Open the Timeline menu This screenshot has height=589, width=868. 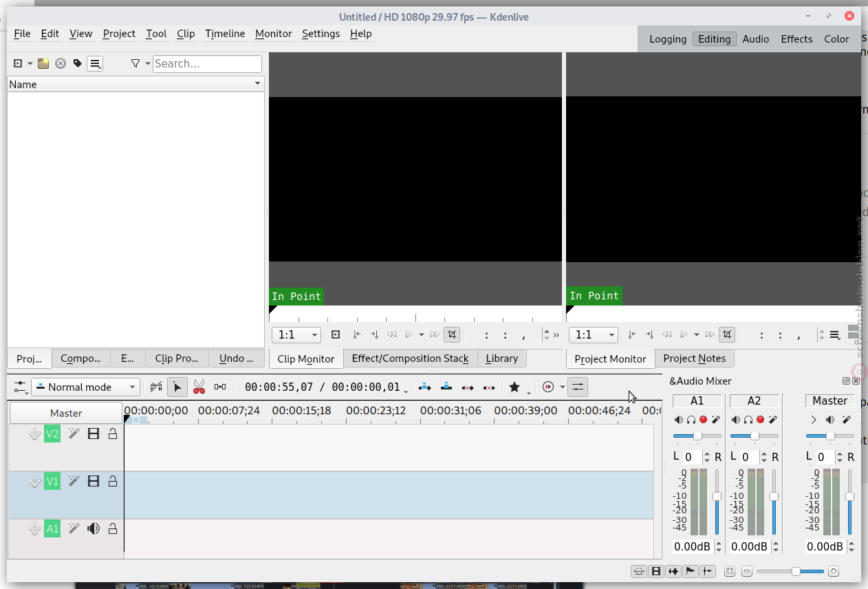[225, 33]
